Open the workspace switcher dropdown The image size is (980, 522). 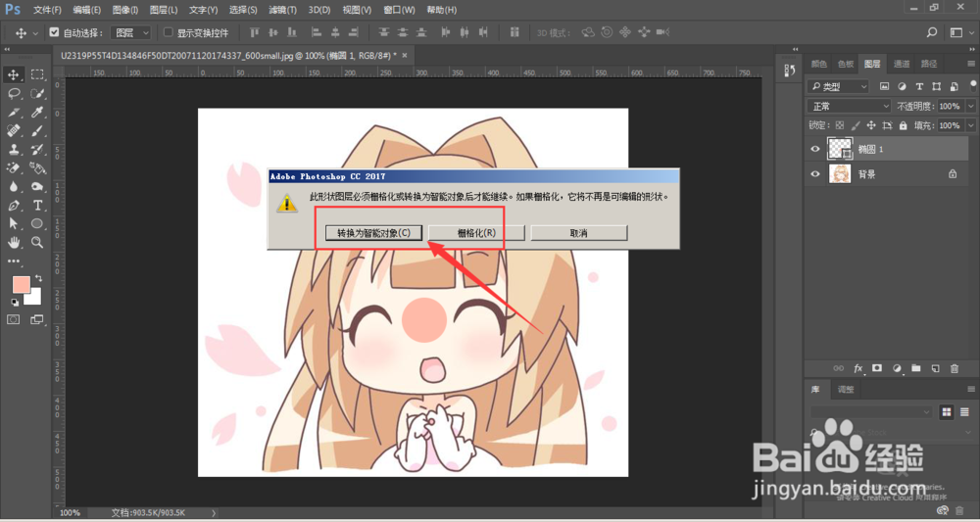960,32
